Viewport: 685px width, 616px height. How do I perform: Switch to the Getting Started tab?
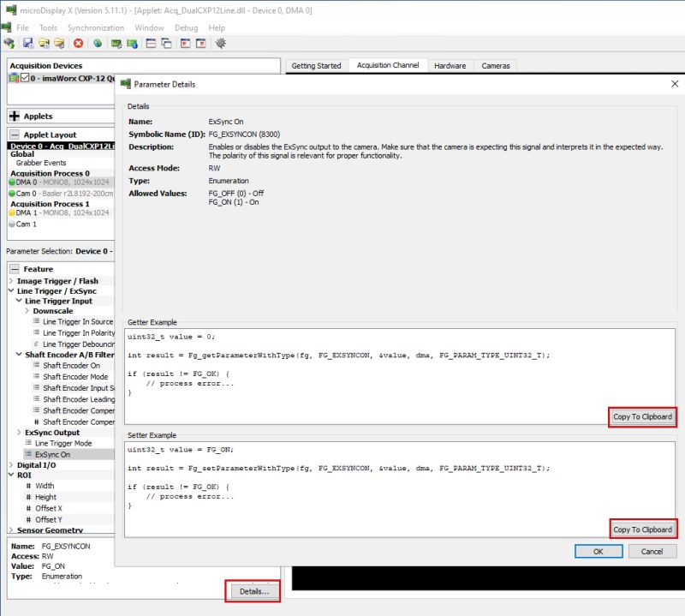(316, 66)
